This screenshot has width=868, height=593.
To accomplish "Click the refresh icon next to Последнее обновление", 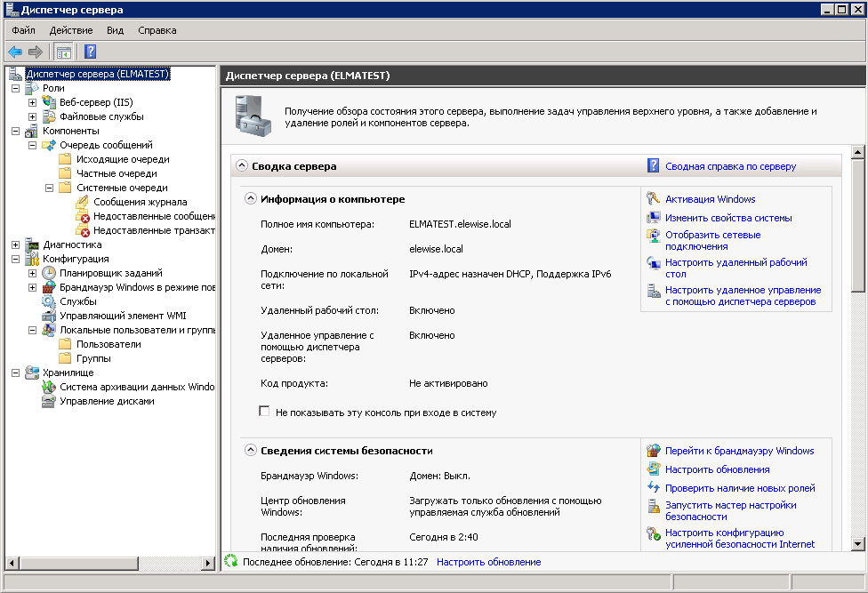I will click(x=231, y=562).
